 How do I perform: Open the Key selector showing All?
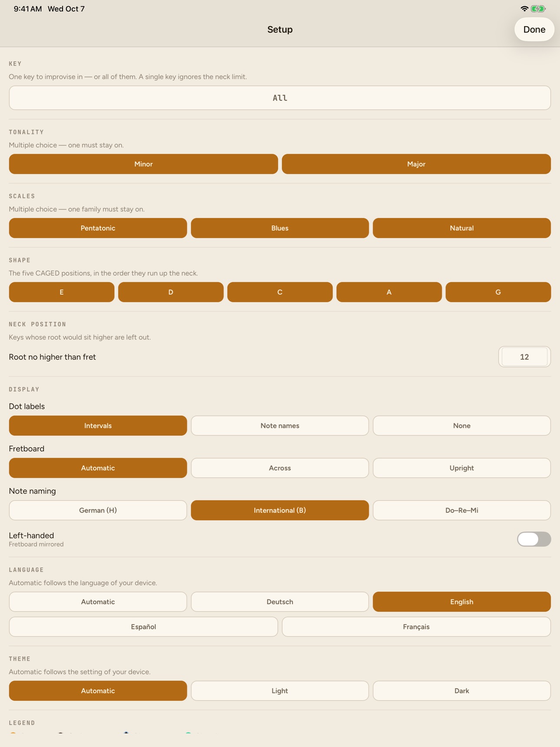tap(280, 98)
